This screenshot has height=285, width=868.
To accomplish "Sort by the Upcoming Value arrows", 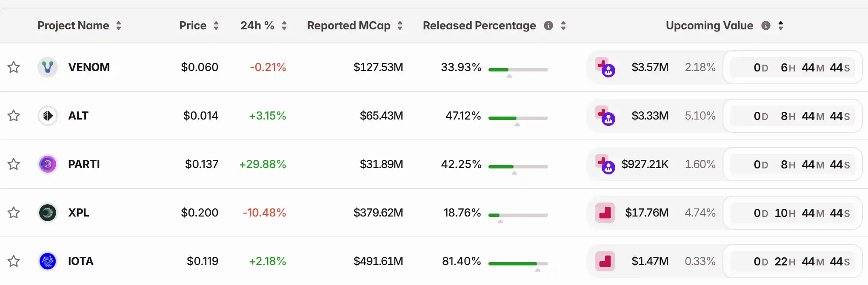I will tap(781, 26).
